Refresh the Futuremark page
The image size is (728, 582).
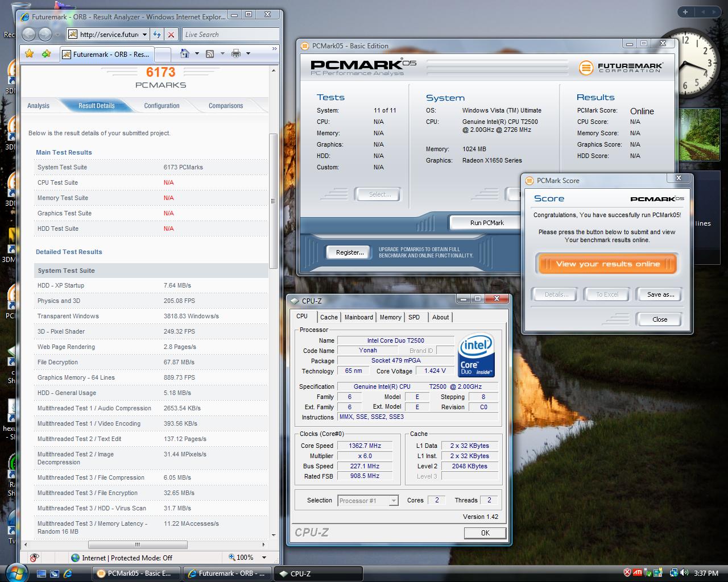158,35
